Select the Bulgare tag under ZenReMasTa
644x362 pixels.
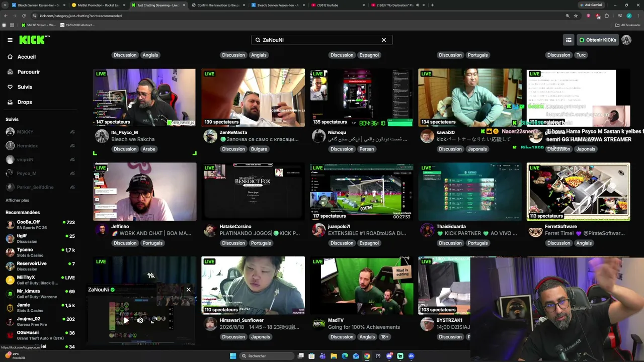(x=259, y=149)
